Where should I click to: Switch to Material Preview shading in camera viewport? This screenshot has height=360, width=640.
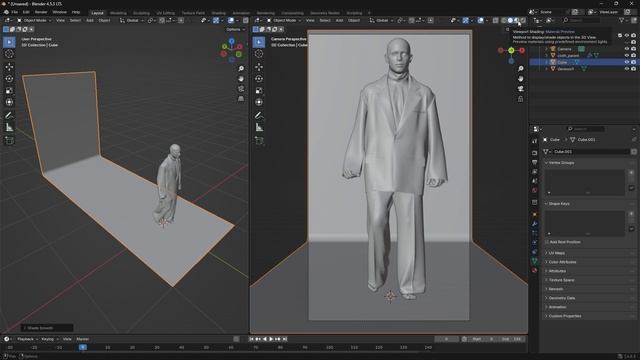tap(516, 20)
